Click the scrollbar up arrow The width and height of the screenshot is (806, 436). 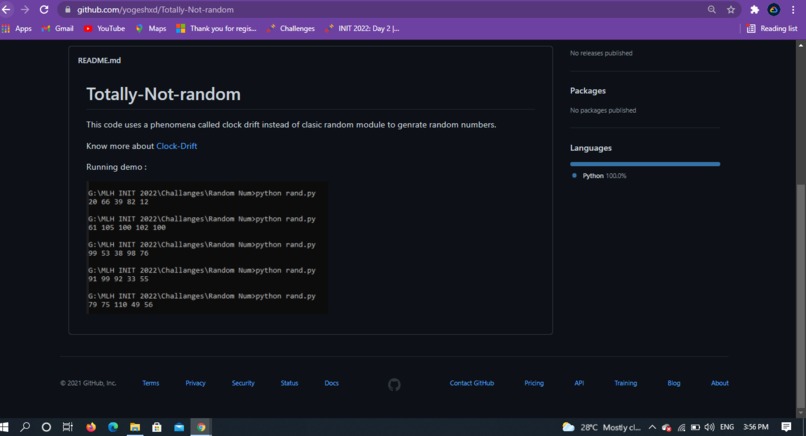(800, 45)
